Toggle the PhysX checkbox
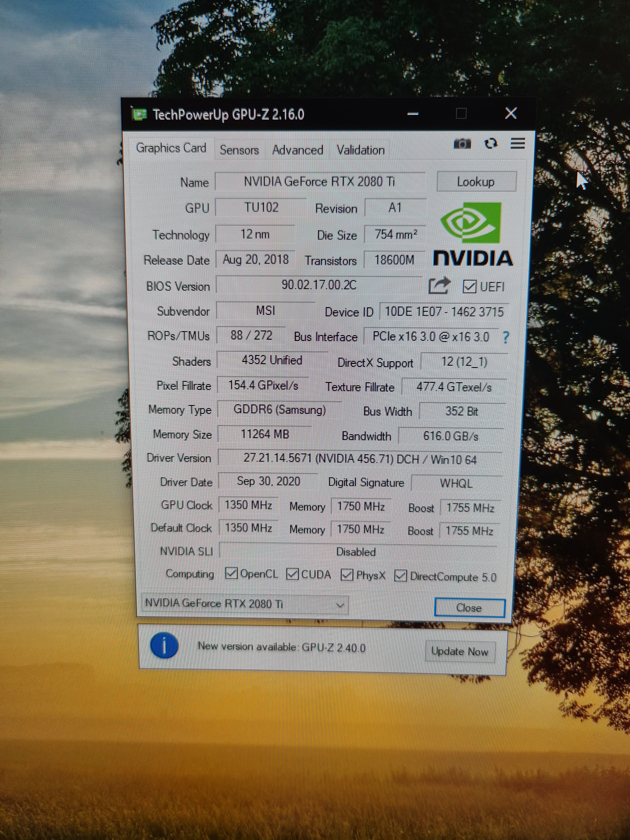 point(347,575)
